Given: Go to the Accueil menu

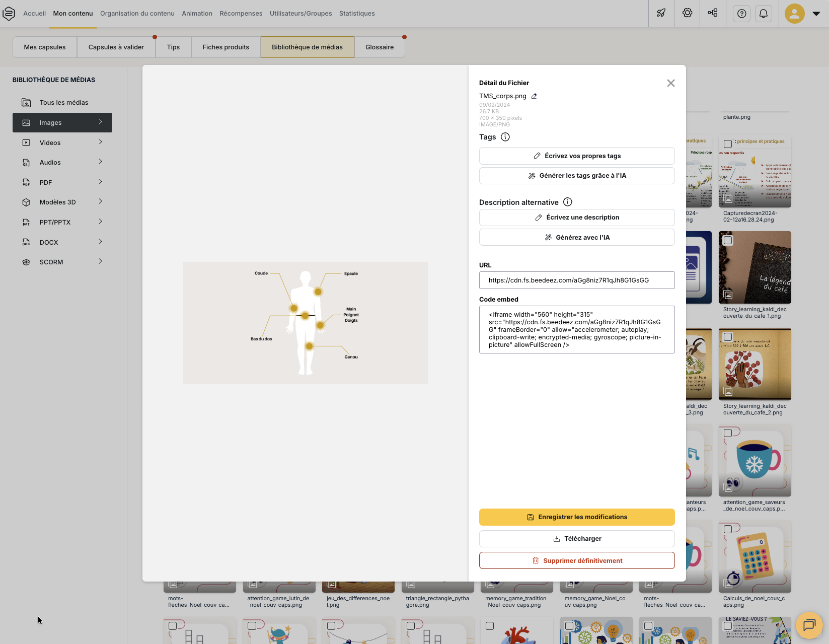Looking at the screenshot, I should [34, 14].
